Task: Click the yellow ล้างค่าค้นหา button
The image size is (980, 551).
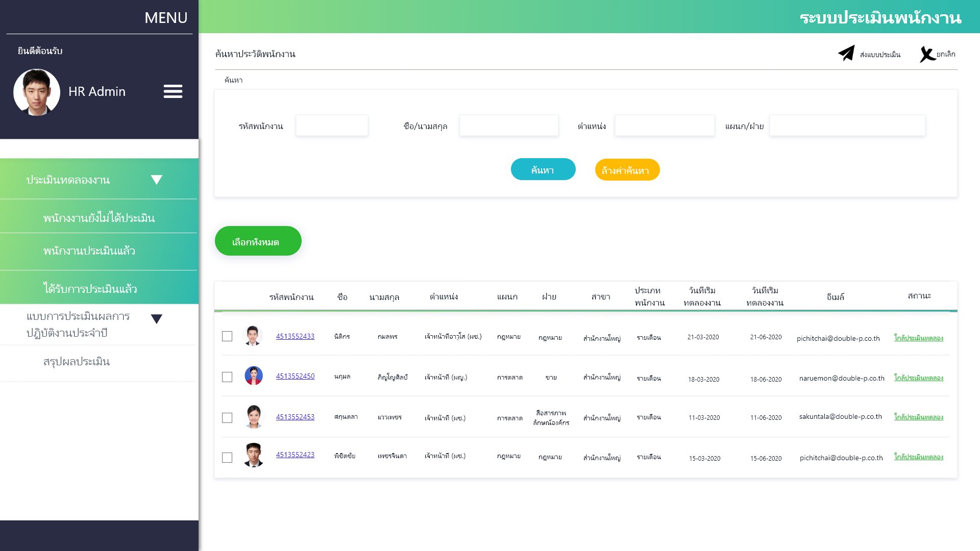Action: [627, 170]
